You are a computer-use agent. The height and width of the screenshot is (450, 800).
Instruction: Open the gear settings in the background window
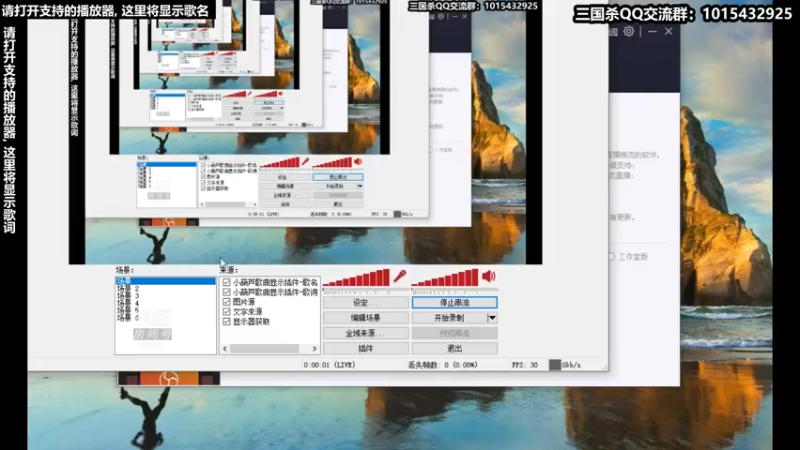(x=629, y=31)
